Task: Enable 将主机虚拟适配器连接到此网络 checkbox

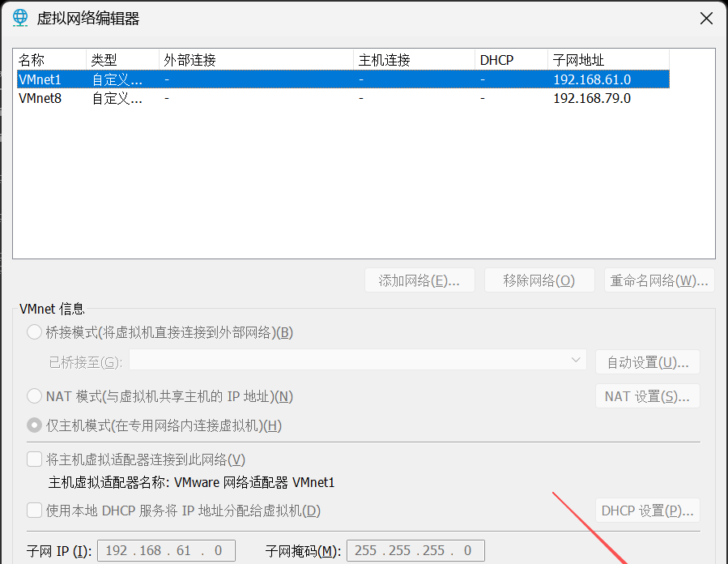Action: click(33, 459)
